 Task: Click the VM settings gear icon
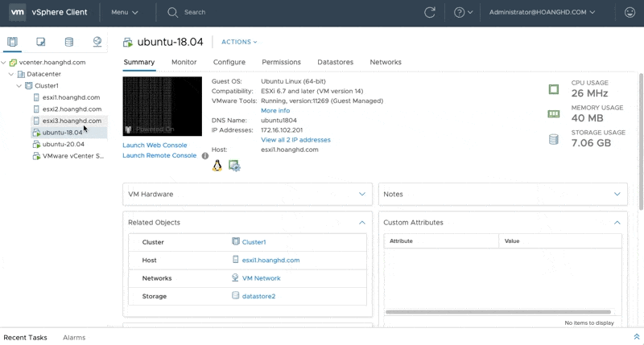(234, 166)
